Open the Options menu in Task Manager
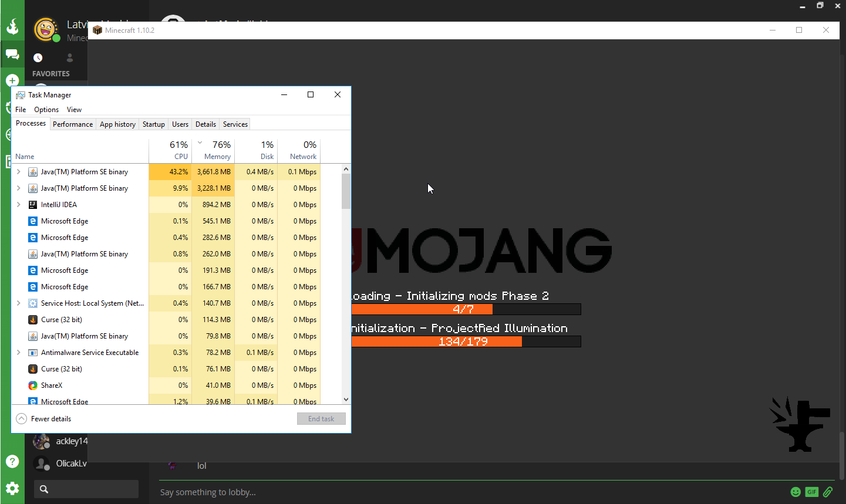 pos(46,110)
